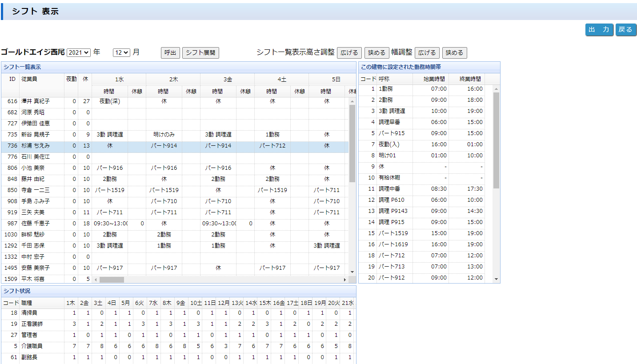Click shift list horizontal scrollbar right arrow
Viewport: 637px width, 364px height.
(x=344, y=280)
